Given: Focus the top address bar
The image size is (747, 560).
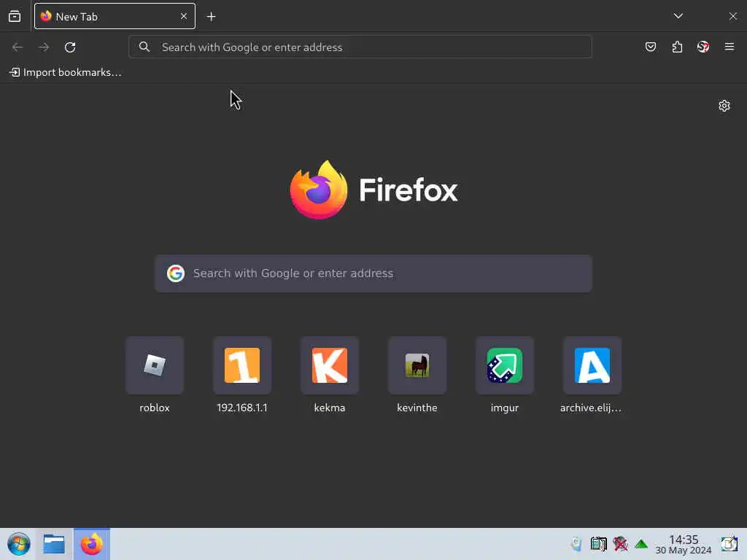Looking at the screenshot, I should 360,47.
